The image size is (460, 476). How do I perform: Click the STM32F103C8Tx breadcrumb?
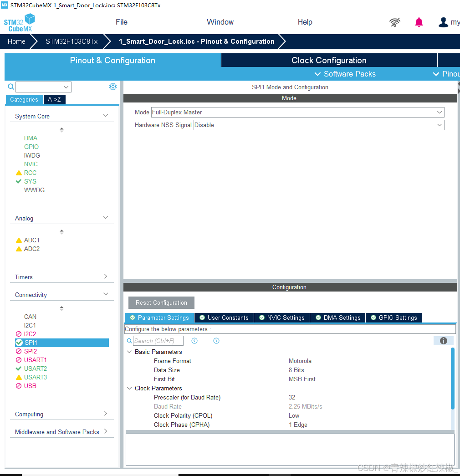pyautogui.click(x=72, y=41)
